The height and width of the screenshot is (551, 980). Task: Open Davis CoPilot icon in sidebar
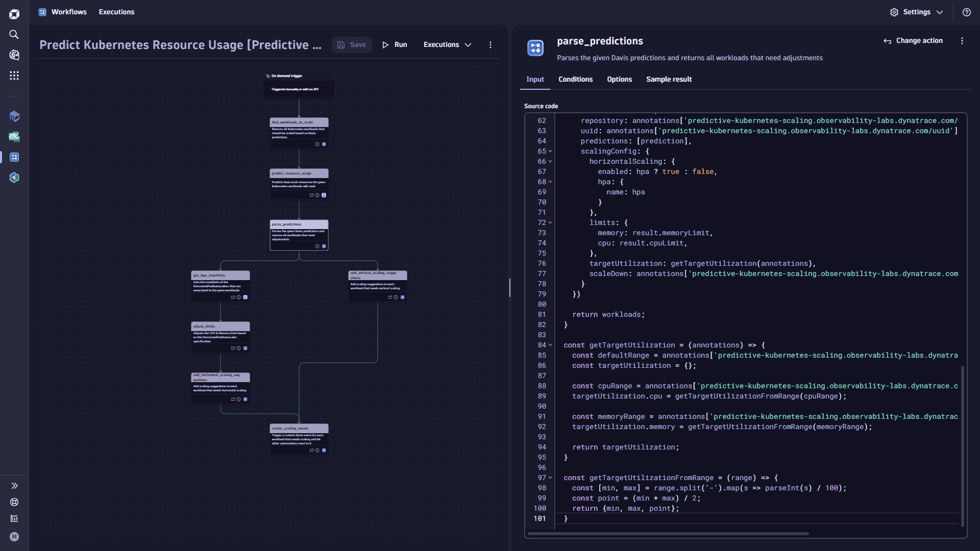tap(14, 55)
